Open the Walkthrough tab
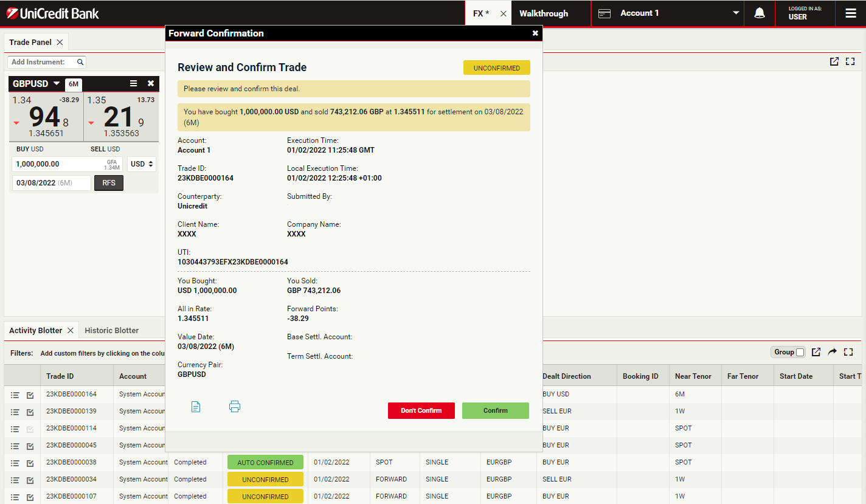 544,13
